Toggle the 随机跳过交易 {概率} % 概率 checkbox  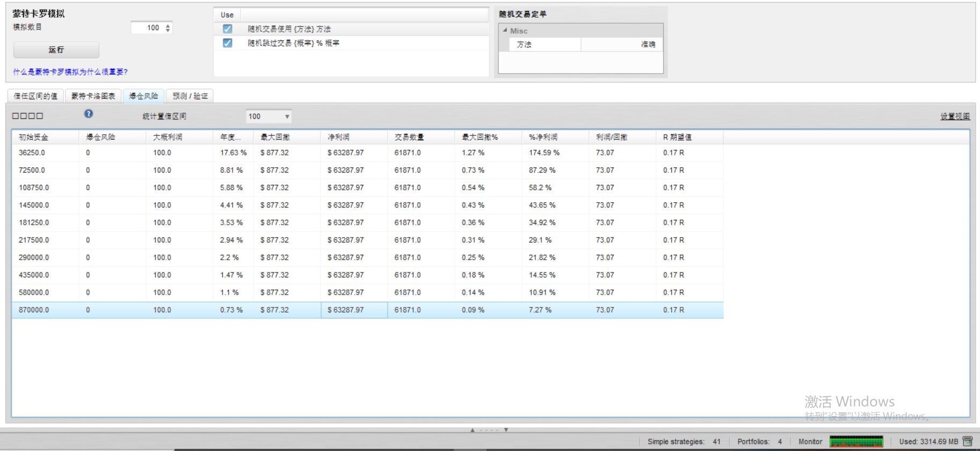pyautogui.click(x=228, y=43)
